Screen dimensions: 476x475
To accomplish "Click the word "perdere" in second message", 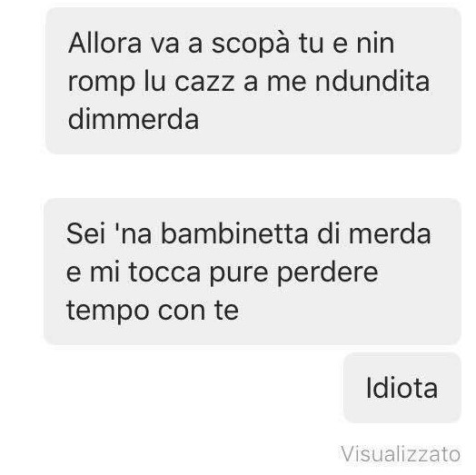I will click(x=328, y=273).
